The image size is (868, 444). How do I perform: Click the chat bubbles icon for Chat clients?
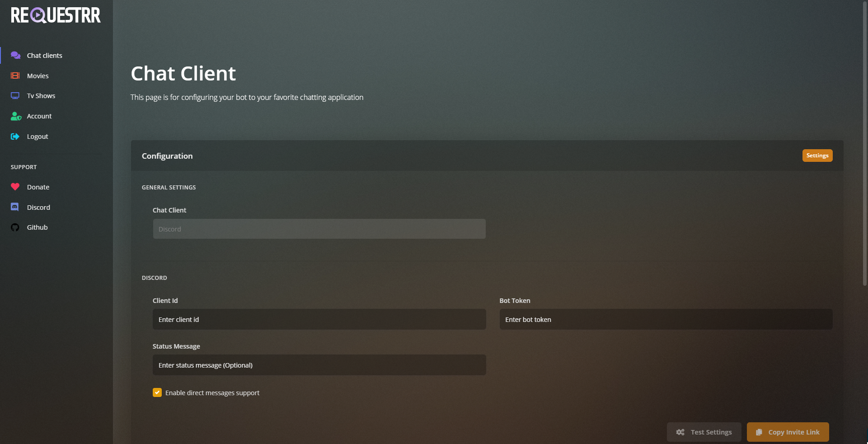[15, 55]
